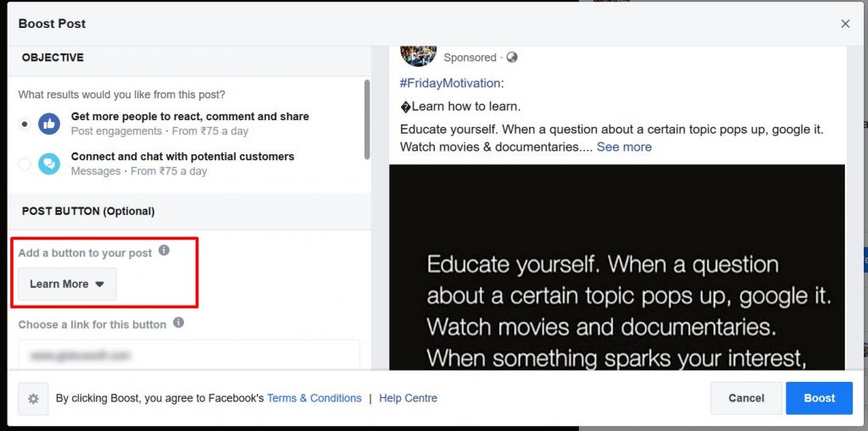
Task: Click the Cancel button
Action: click(x=746, y=398)
